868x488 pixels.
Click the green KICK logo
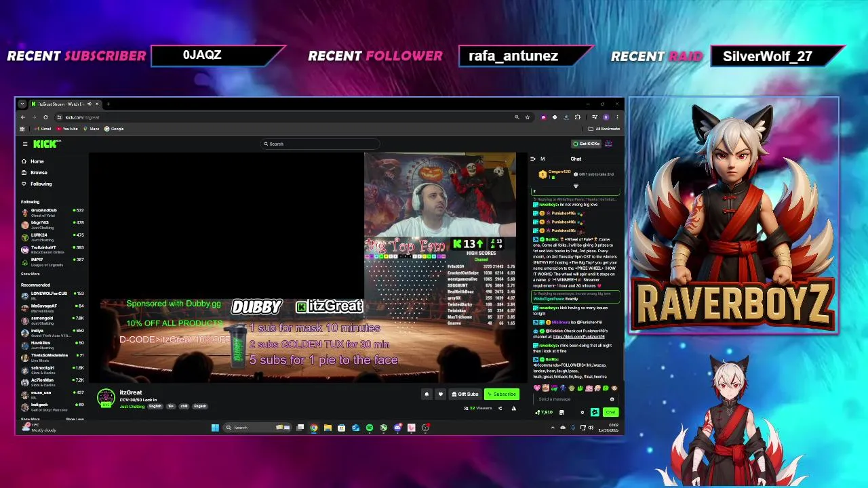[x=47, y=144]
